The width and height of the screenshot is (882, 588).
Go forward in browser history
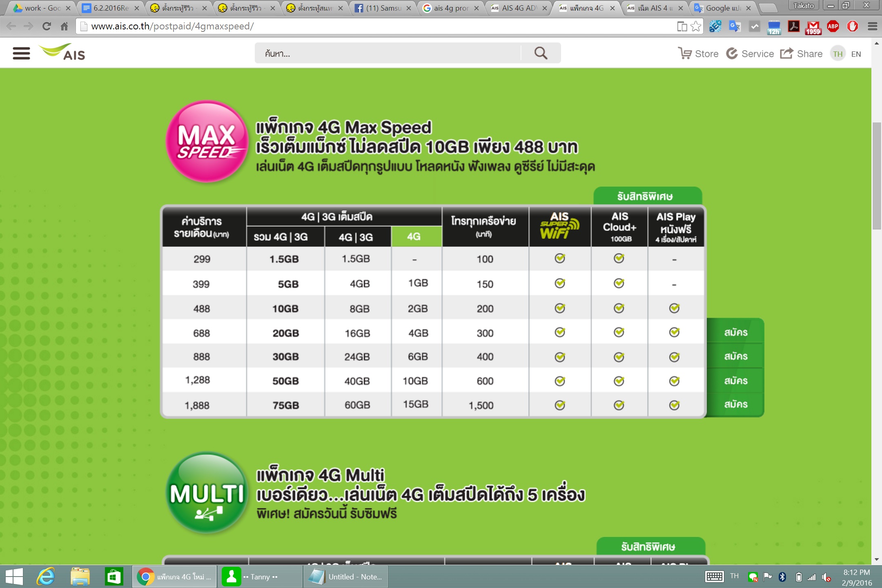point(29,27)
